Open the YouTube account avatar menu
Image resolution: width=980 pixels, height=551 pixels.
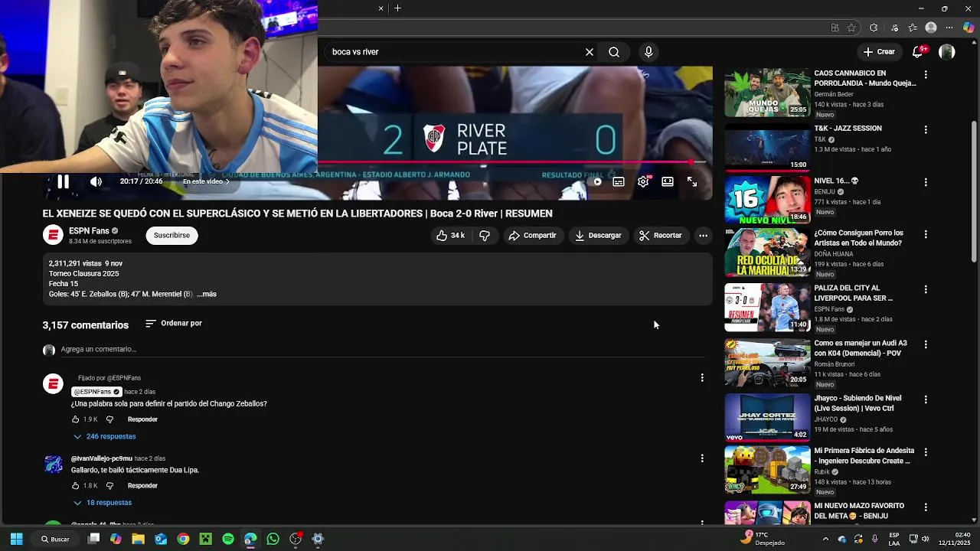click(947, 52)
